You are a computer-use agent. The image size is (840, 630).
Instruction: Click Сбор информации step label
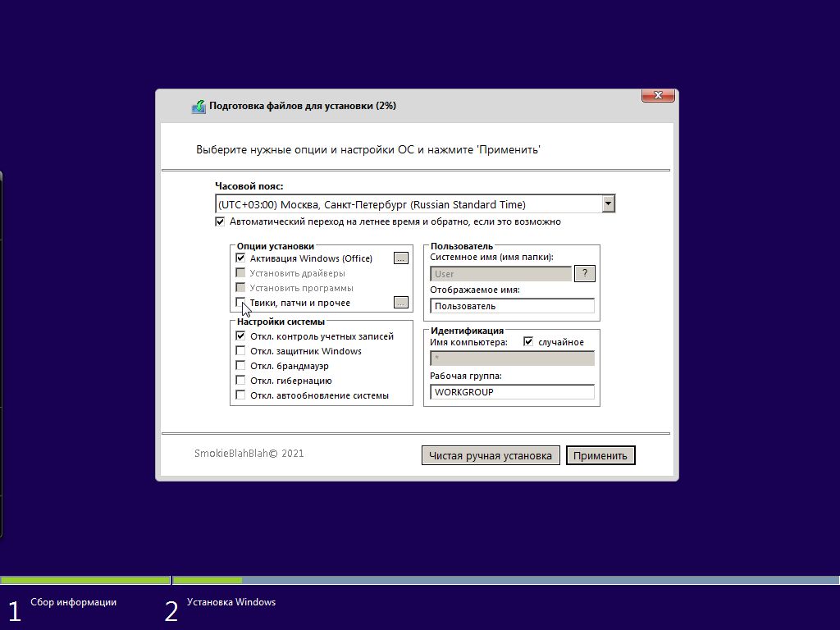coord(73,602)
